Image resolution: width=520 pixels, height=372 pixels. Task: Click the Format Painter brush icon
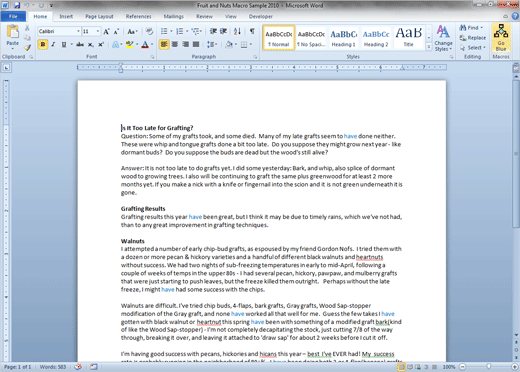(27, 48)
